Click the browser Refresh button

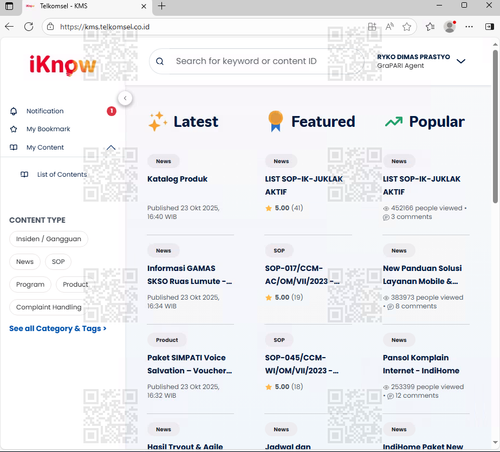point(29,27)
